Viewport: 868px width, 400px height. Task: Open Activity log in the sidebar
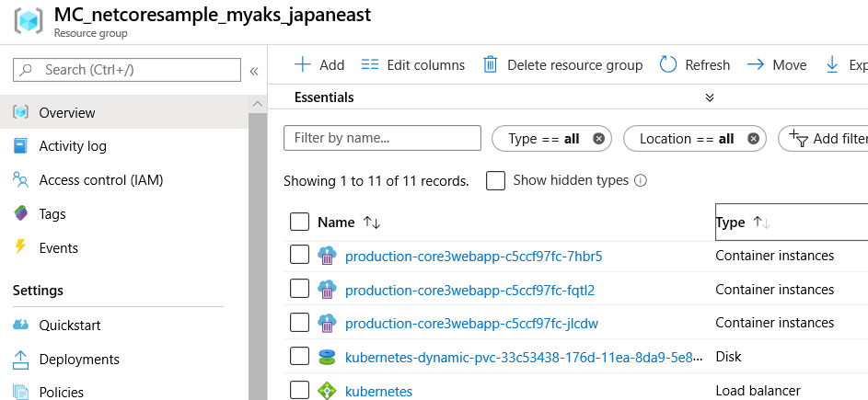(73, 146)
